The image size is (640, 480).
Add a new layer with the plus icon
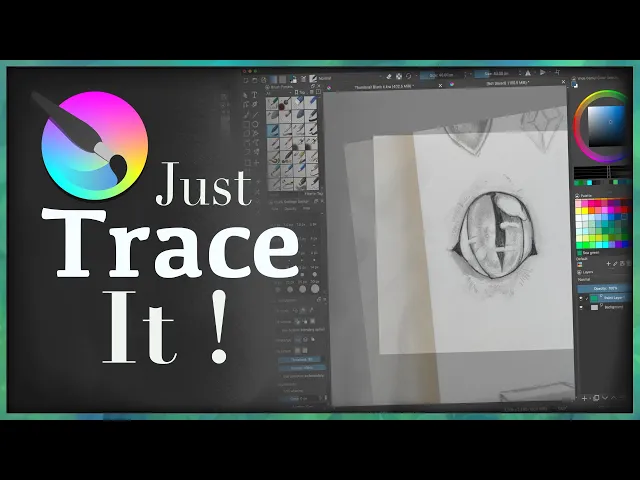coord(584,398)
